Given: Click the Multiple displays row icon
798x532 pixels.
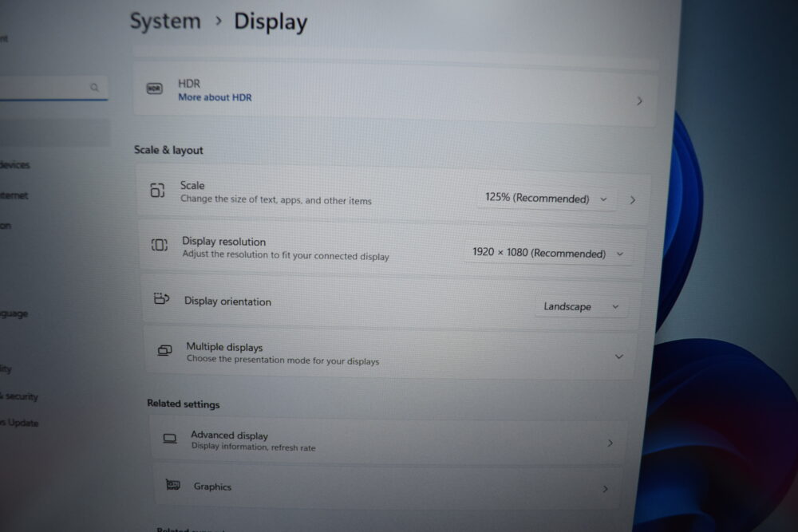Looking at the screenshot, I should [x=164, y=350].
